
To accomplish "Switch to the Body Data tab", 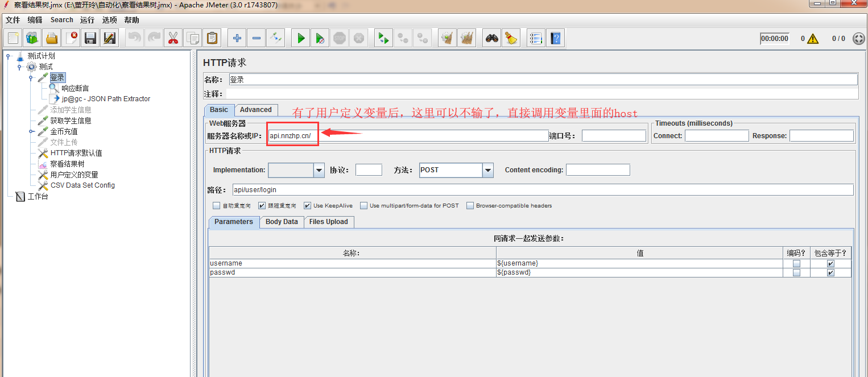I will [x=282, y=222].
